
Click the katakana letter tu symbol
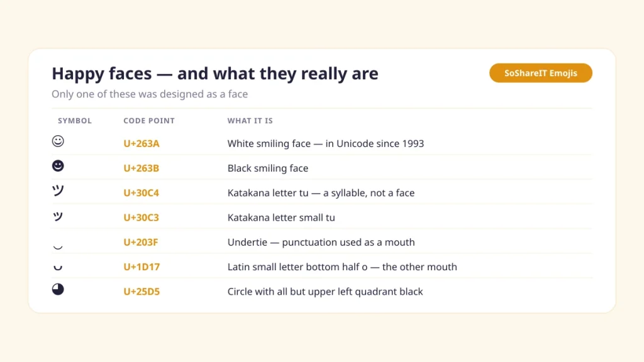tap(58, 190)
